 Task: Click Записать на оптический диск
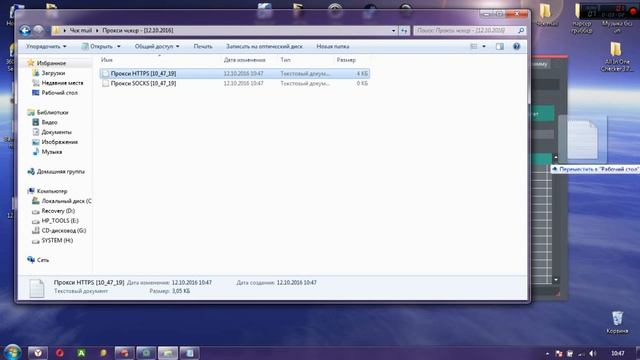264,47
